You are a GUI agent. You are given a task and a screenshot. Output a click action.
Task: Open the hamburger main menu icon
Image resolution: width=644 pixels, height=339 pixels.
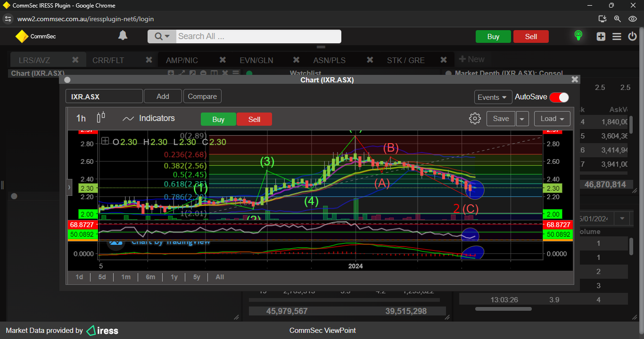click(617, 36)
